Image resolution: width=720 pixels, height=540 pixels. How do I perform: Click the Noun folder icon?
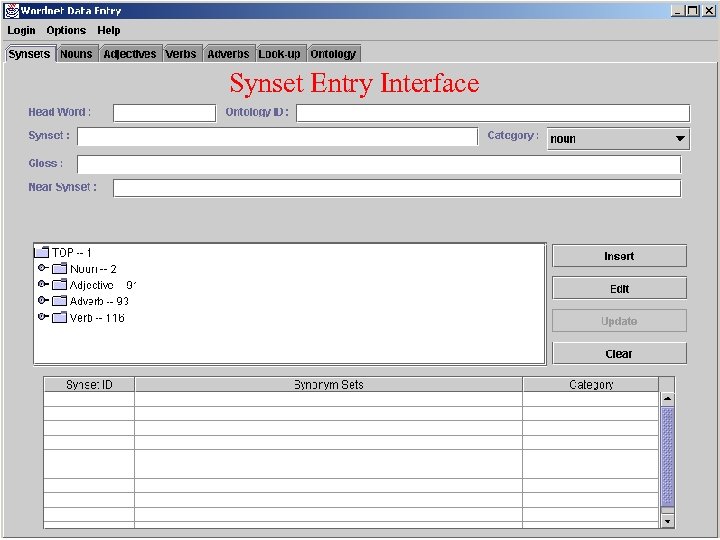tap(60, 269)
